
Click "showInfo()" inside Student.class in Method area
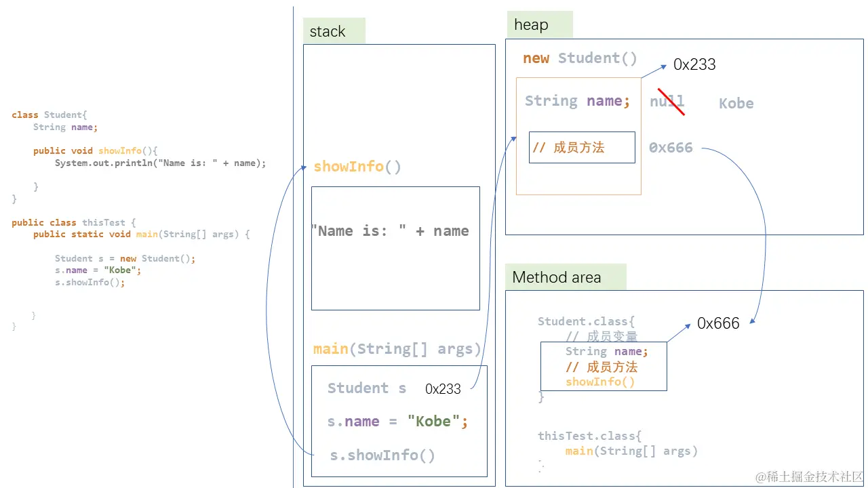(x=600, y=382)
